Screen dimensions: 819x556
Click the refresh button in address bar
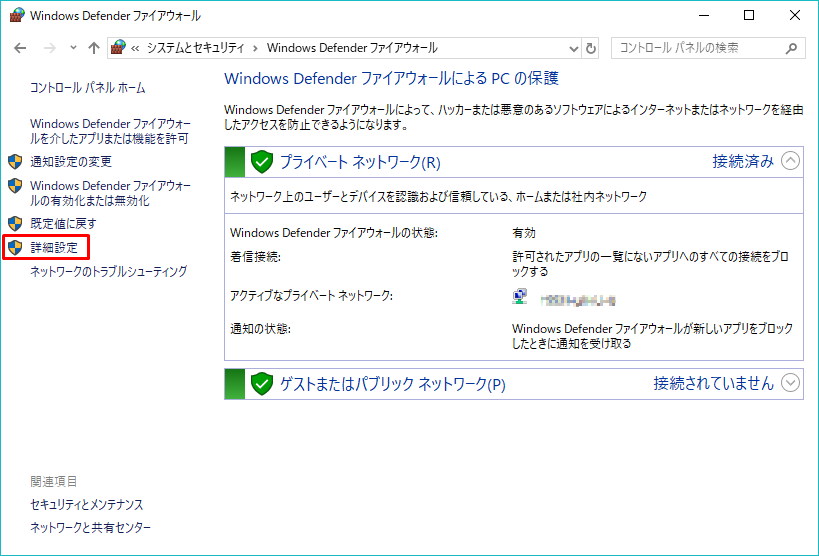pos(591,48)
